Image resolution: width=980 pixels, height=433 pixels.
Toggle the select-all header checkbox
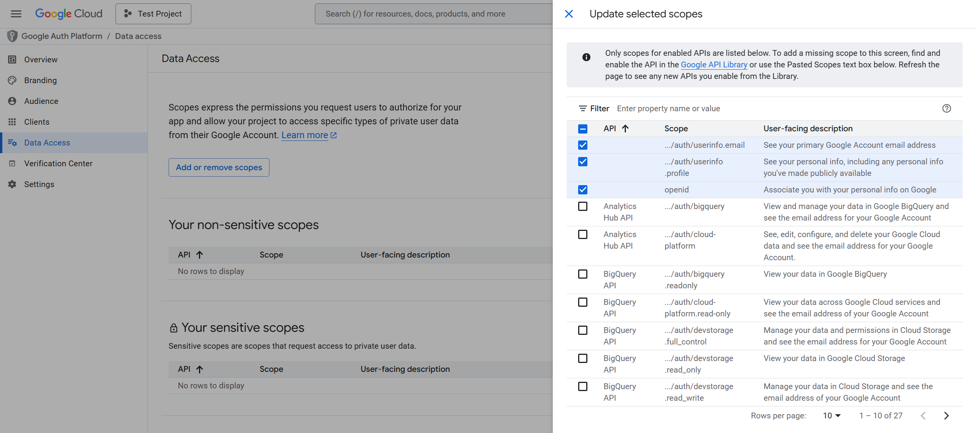point(582,129)
